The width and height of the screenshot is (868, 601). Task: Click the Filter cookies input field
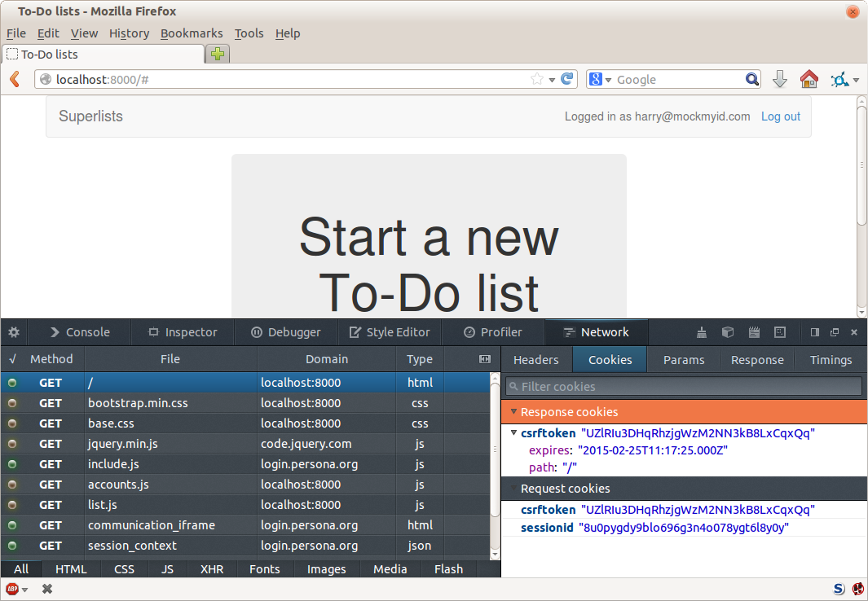[x=685, y=386]
